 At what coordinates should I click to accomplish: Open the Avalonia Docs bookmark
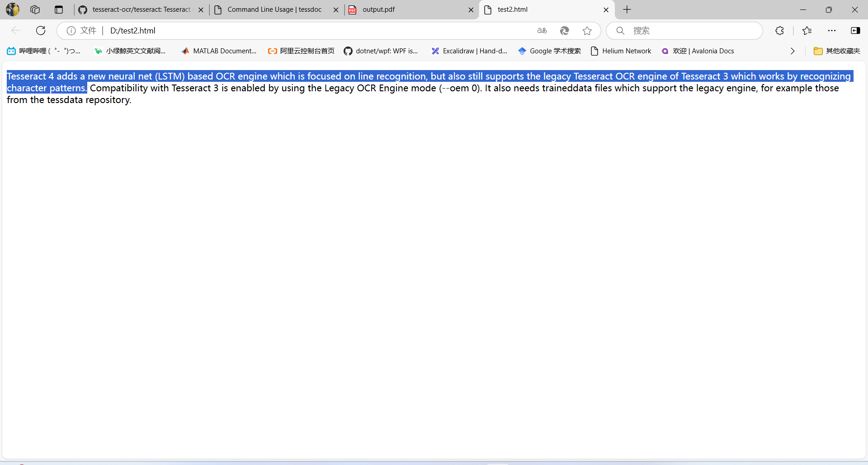pos(698,51)
